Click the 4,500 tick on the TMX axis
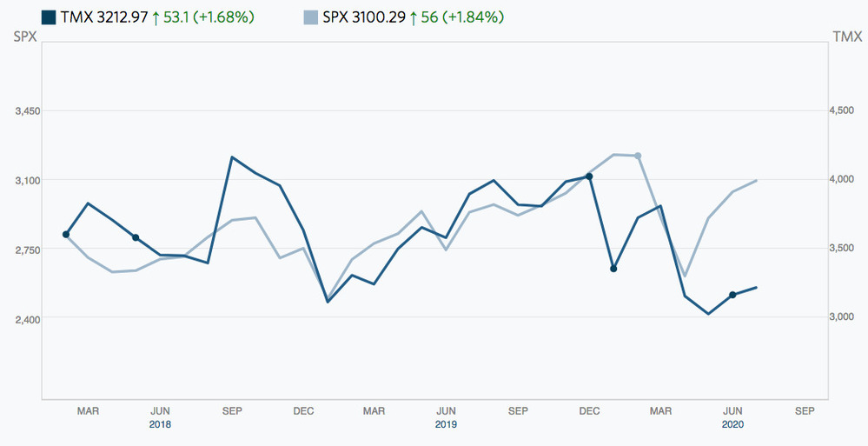The image size is (868, 446). pyautogui.click(x=845, y=110)
